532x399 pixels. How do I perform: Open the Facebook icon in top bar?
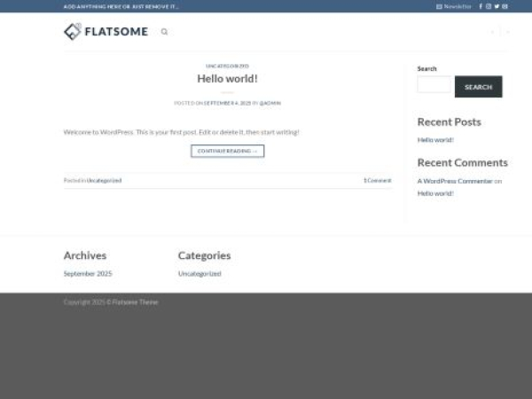pyautogui.click(x=481, y=6)
